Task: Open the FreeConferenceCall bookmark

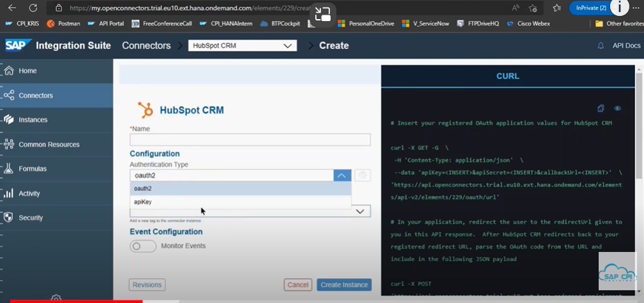Action: 162,24
